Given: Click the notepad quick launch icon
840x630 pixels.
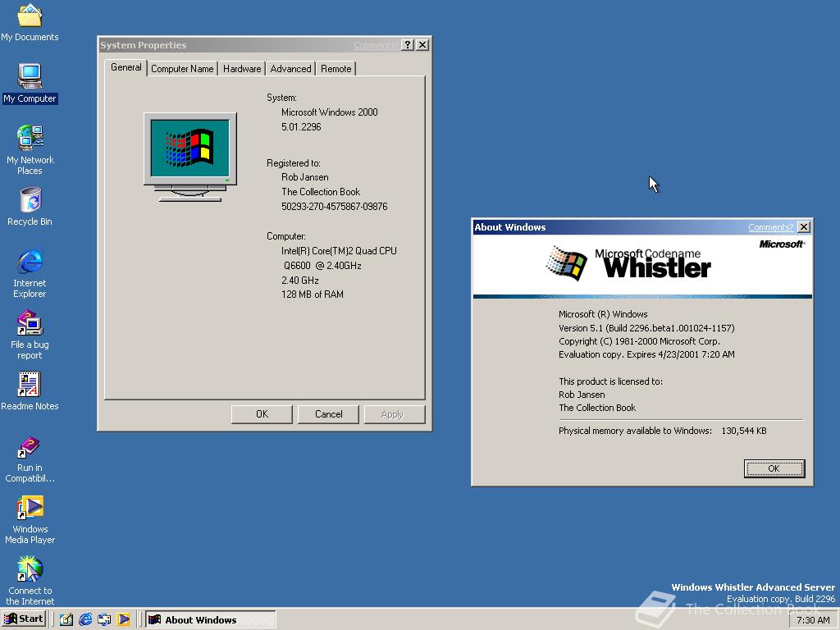Looking at the screenshot, I should (66, 619).
